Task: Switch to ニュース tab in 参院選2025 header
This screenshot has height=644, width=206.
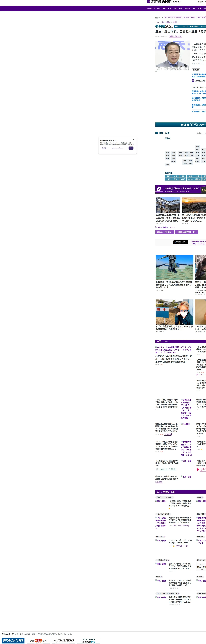Action: pyautogui.click(x=185, y=27)
